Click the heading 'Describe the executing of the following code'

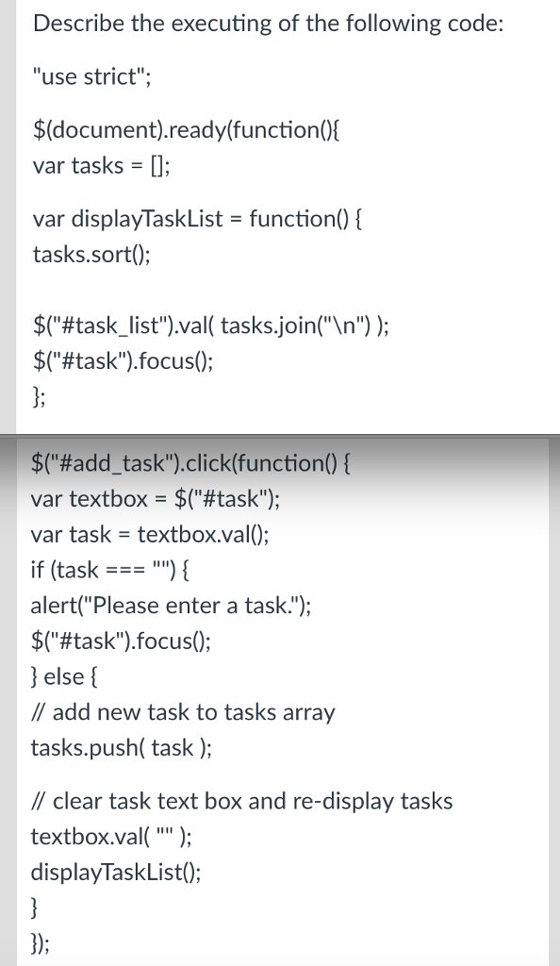coord(269,24)
